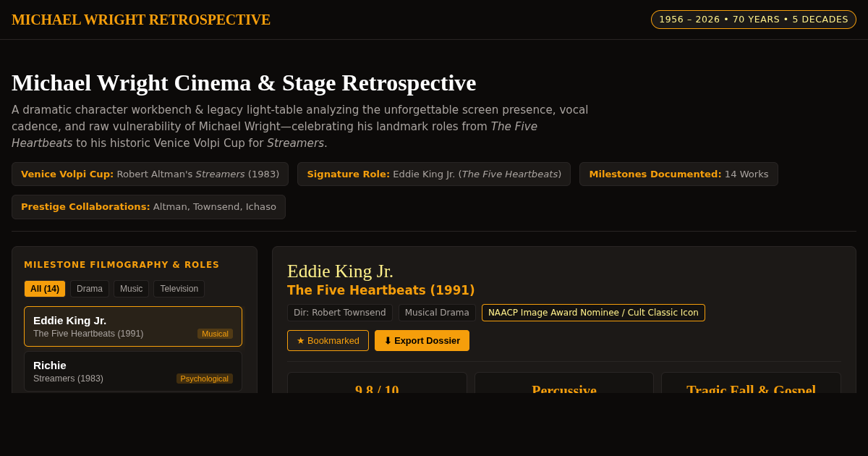
Task: Click the Dir: Robert Townsend tag
Action: coord(340,313)
